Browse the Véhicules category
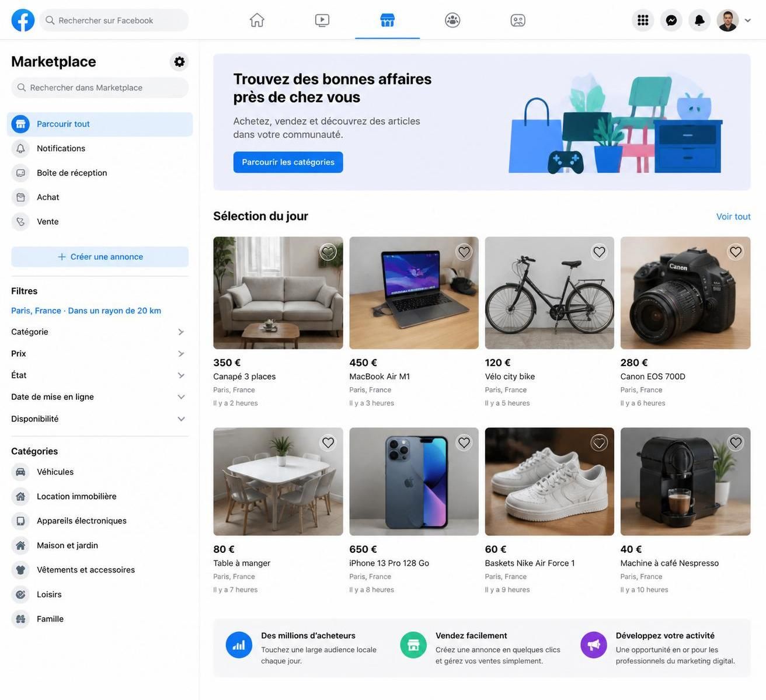 click(x=100, y=472)
